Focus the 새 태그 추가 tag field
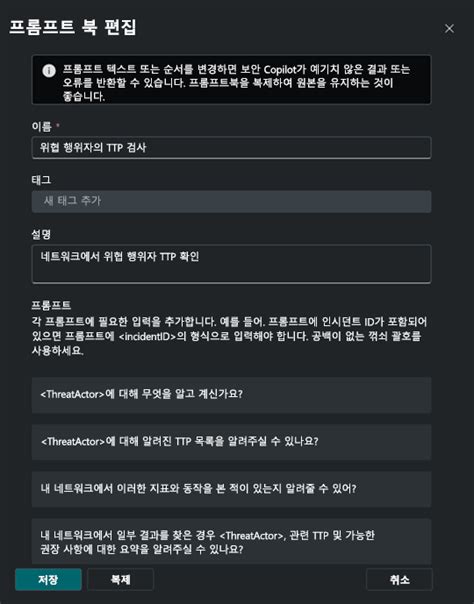This screenshot has width=474, height=604. click(231, 201)
